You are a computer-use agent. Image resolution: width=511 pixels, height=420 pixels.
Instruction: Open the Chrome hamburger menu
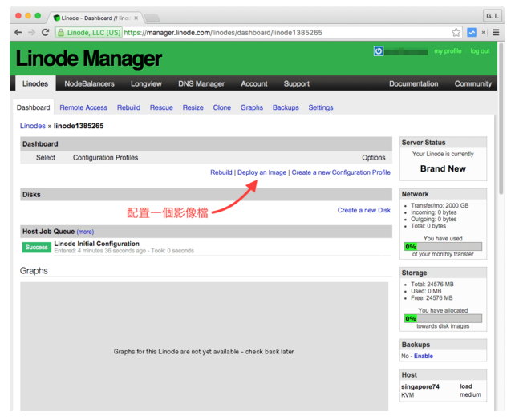[497, 33]
